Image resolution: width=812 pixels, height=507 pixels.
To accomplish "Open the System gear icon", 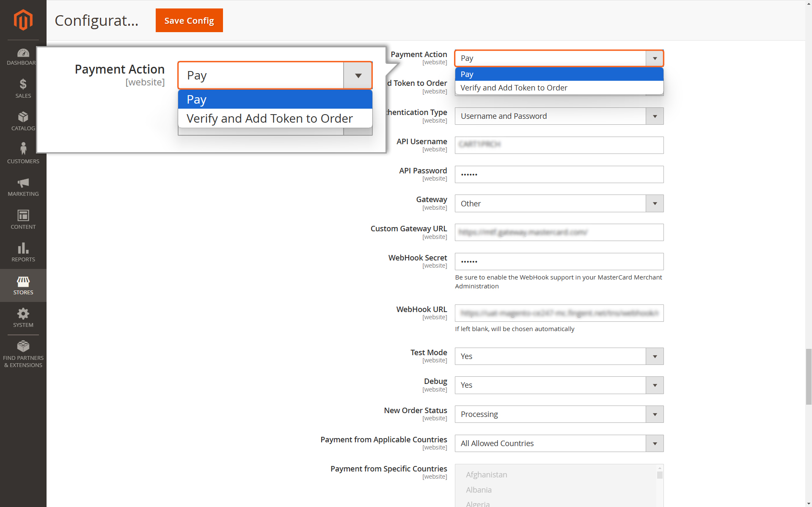I will pyautogui.click(x=23, y=313).
